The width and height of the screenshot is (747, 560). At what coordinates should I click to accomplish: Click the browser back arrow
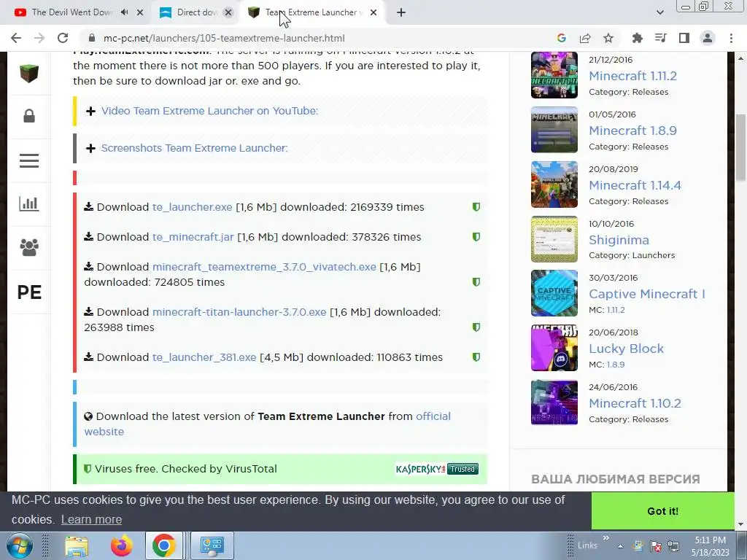(x=16, y=38)
